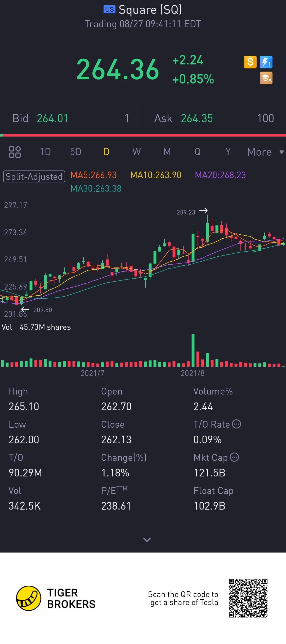Tap the MA5 indicator label
Screen dimensions: 286x644
93,175
